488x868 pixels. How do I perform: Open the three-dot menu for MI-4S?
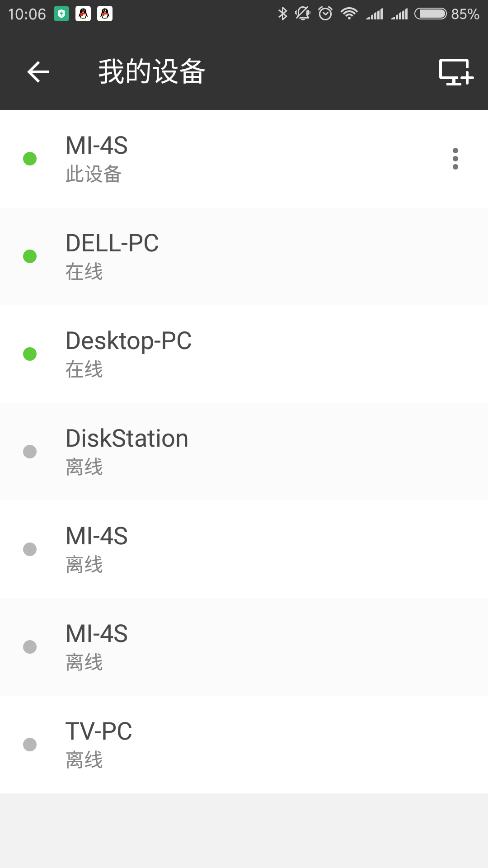click(x=455, y=159)
